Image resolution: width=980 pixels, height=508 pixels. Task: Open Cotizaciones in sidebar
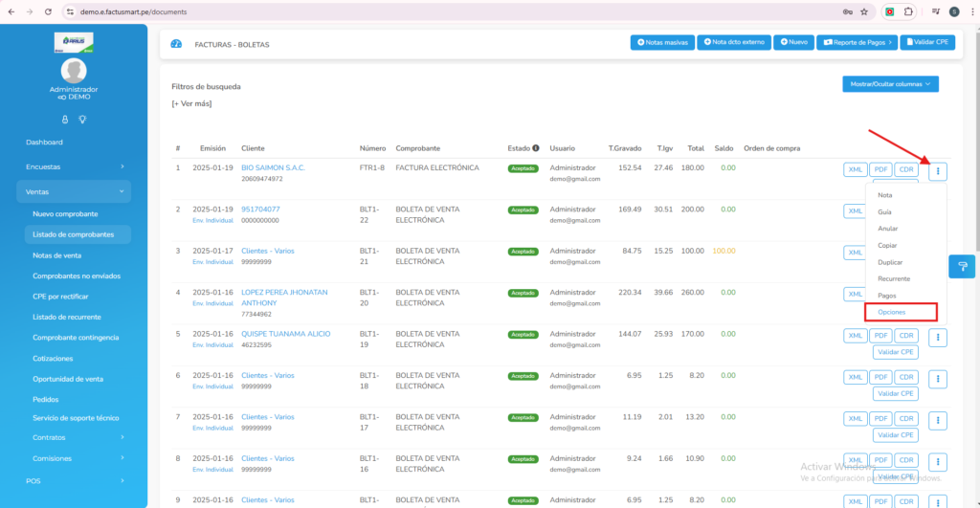coord(53,358)
